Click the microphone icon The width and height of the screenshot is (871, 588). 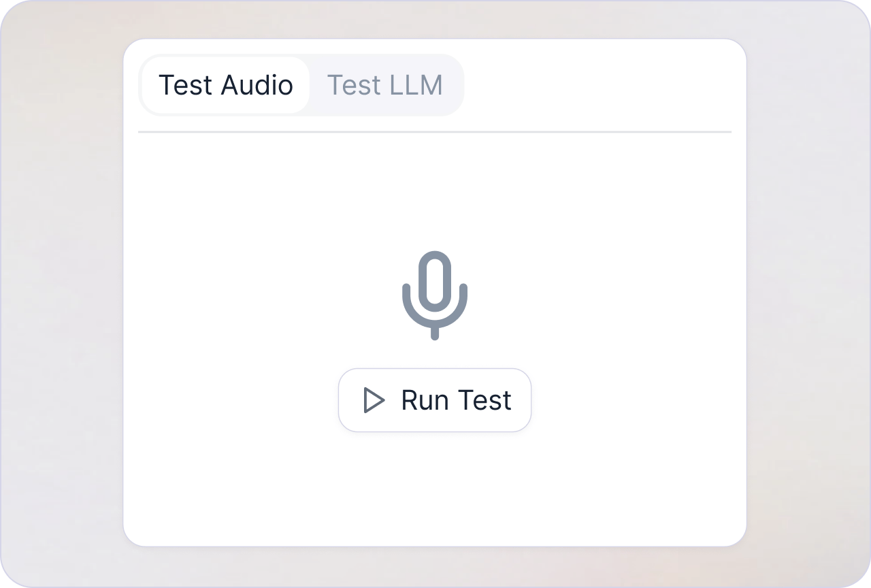(435, 295)
